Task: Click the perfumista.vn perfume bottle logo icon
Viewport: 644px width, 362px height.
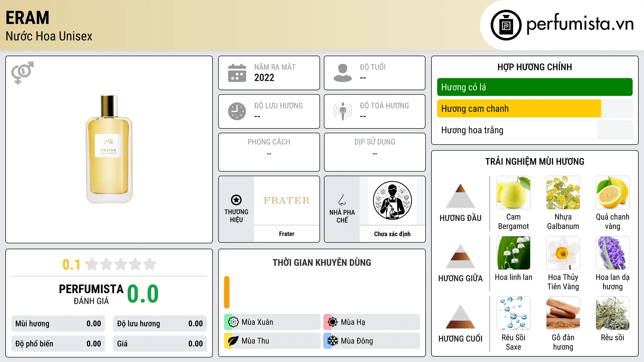Action: click(506, 25)
